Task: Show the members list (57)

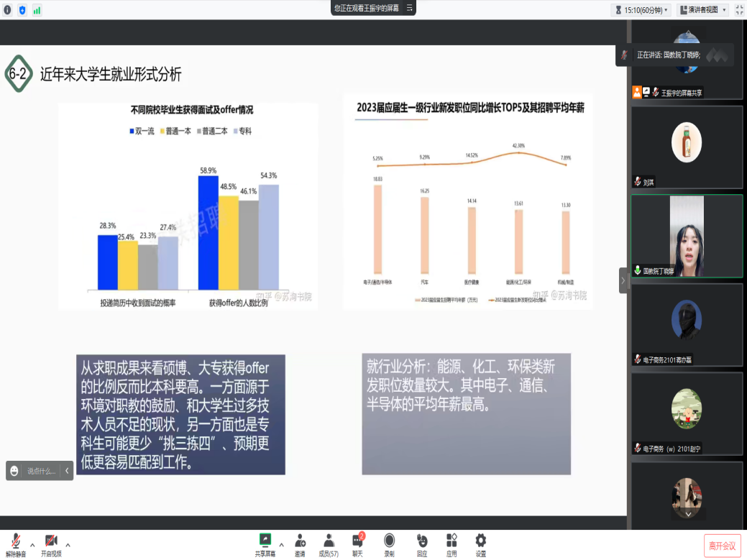Action: point(329,543)
